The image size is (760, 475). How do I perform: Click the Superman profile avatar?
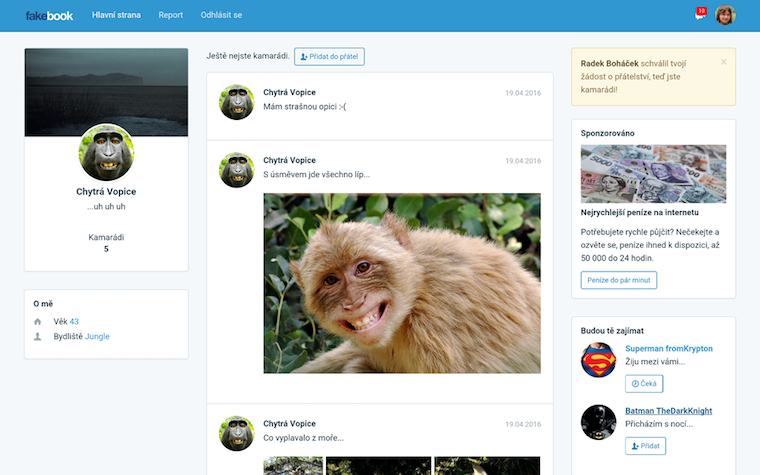[599, 360]
